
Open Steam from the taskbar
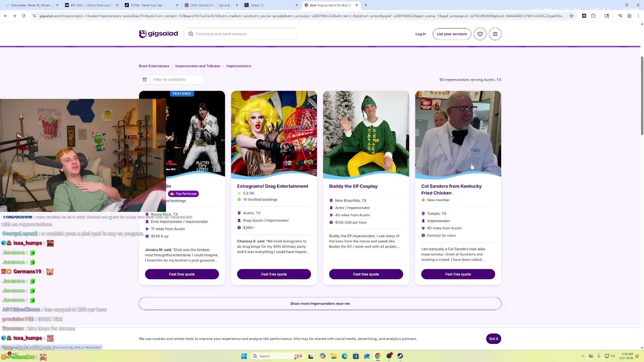click(400, 356)
